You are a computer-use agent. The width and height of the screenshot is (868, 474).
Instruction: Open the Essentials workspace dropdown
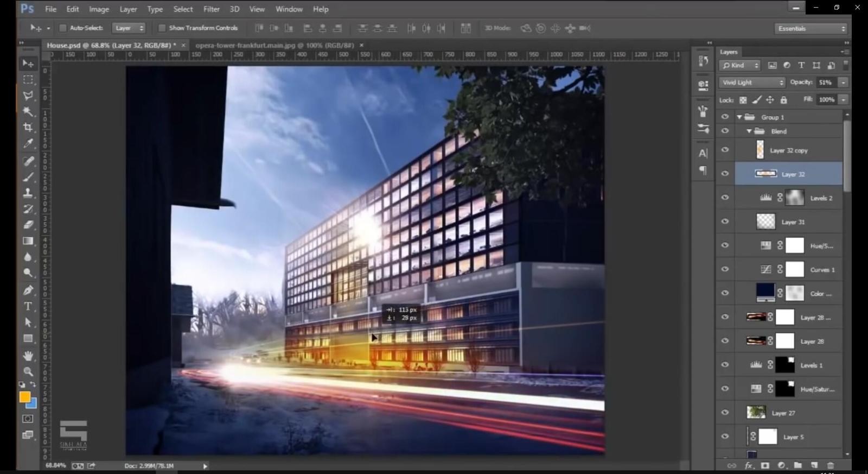[x=811, y=29]
